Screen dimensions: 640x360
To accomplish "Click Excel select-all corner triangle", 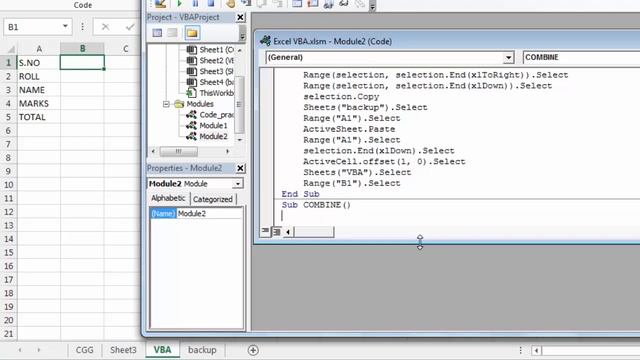I will tap(10, 49).
